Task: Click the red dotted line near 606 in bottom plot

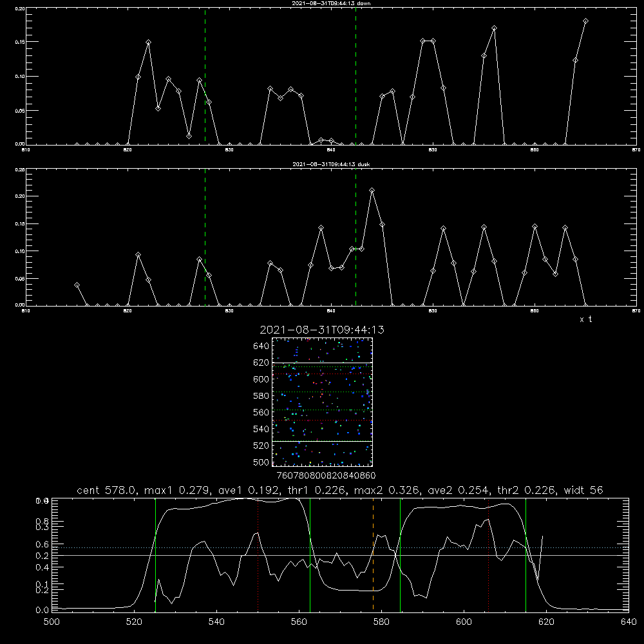Action: tap(488, 554)
